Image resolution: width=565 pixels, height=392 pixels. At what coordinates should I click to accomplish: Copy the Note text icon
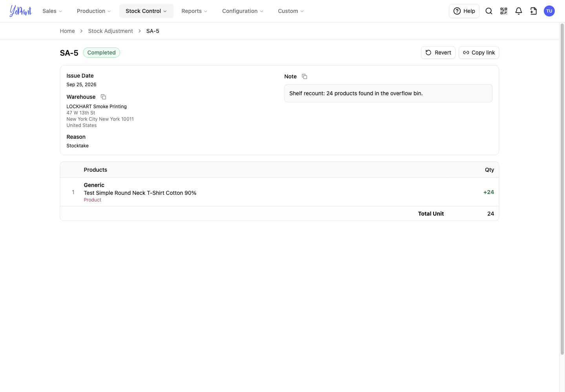click(x=304, y=76)
